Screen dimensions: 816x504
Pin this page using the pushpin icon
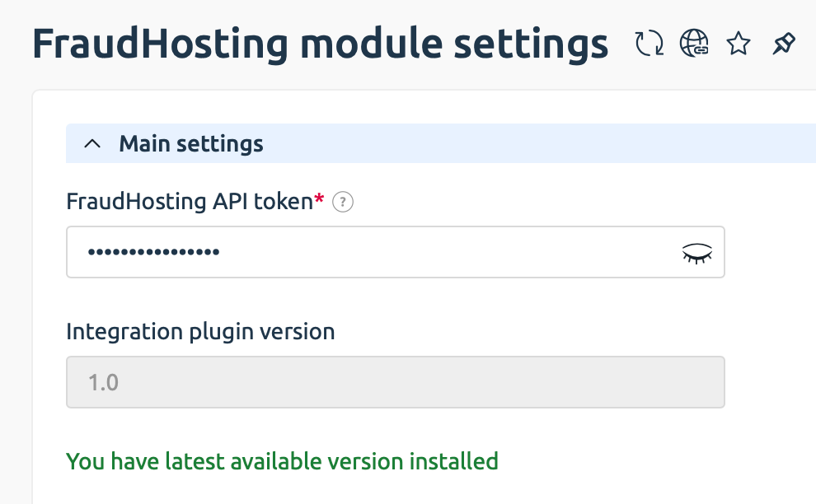tap(784, 43)
